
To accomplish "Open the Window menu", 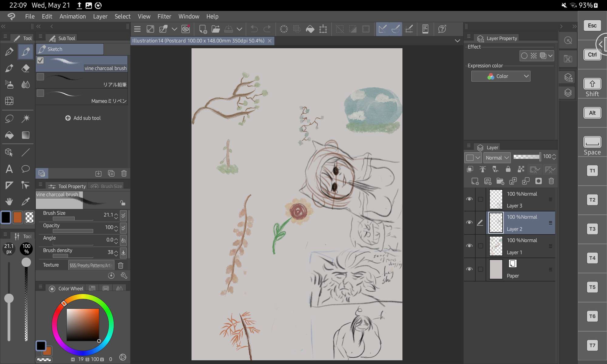I will click(189, 16).
